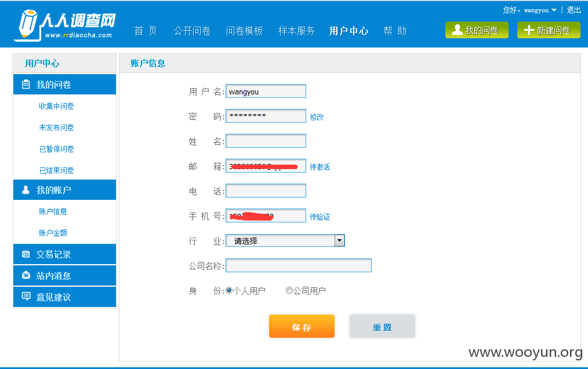Screen dimensions: 588x369
Task: Expand the wangyou user menu arrow
Action: tap(554, 10)
